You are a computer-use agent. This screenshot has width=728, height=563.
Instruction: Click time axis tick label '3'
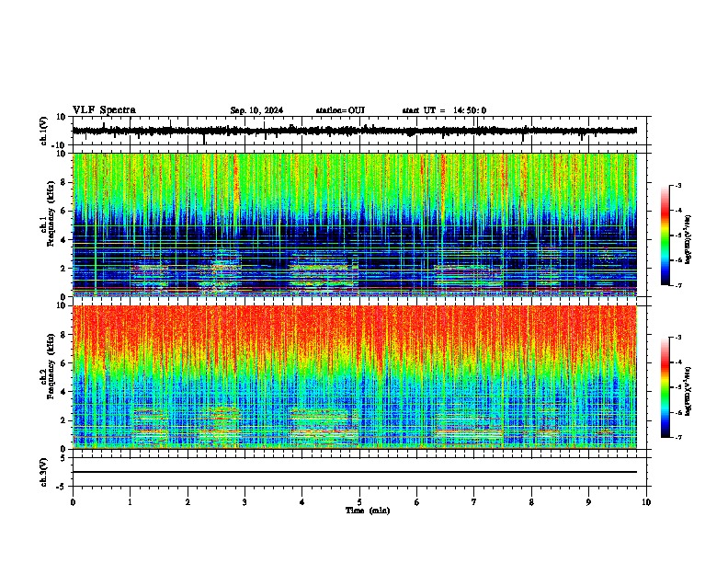point(245,502)
